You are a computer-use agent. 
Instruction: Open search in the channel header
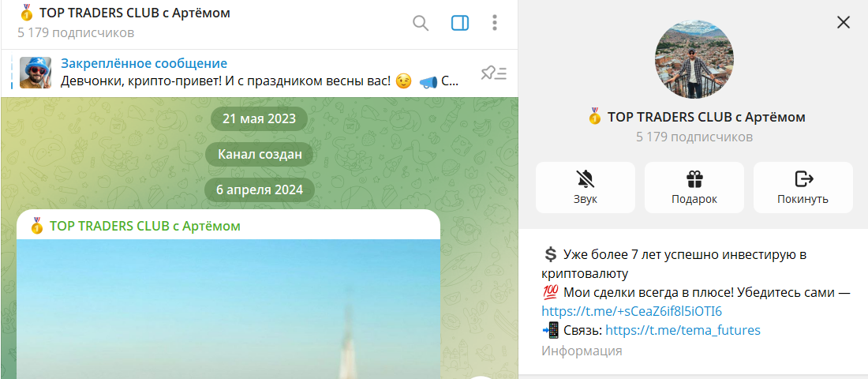point(421,23)
